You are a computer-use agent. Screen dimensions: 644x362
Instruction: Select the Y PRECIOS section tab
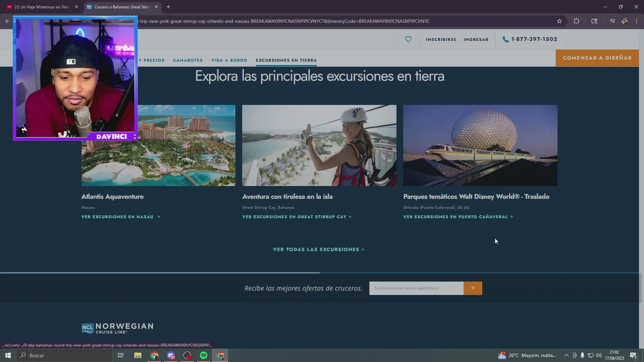[151, 60]
